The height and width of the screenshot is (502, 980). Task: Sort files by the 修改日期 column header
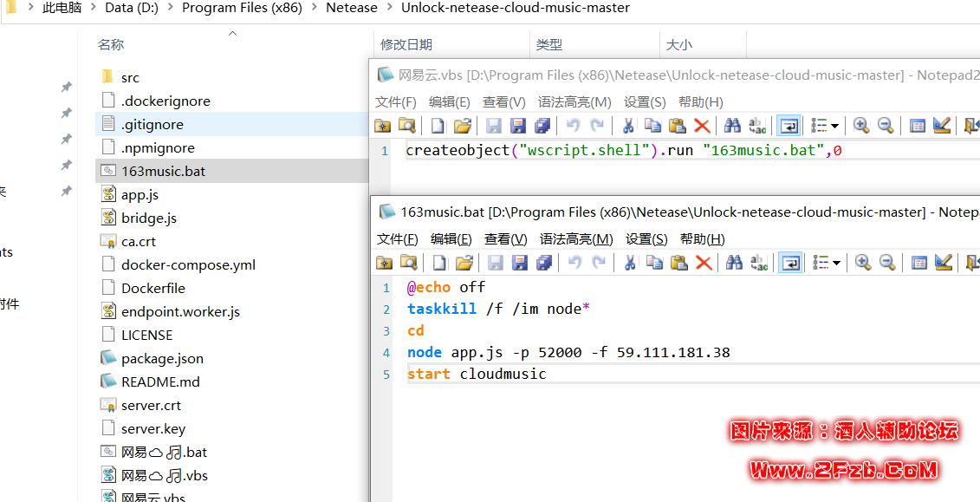(406, 44)
